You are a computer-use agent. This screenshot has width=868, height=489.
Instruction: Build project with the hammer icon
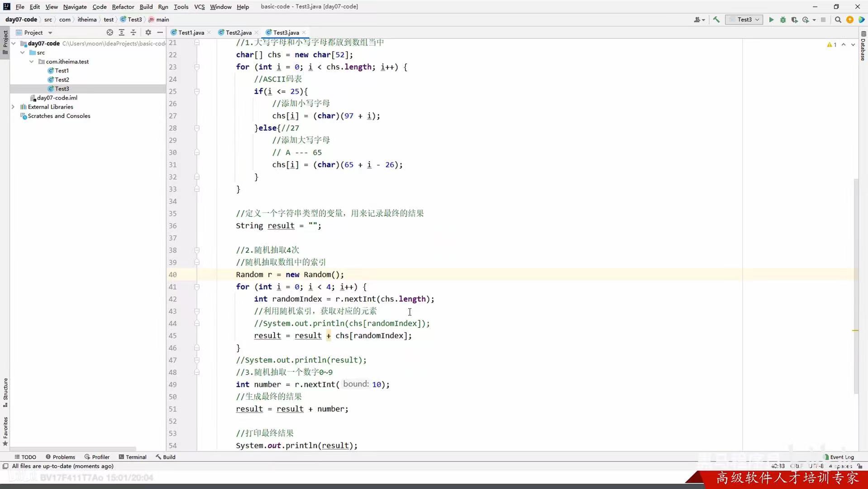(x=715, y=19)
